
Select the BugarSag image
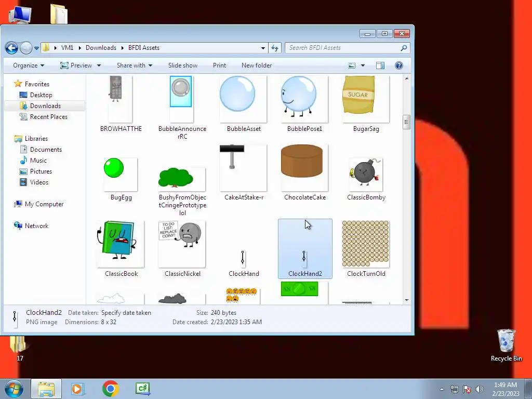click(x=366, y=103)
